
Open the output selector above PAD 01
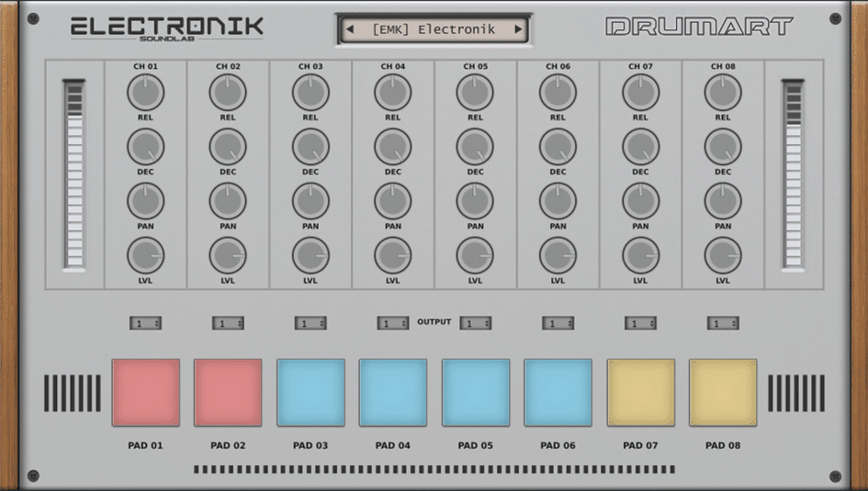tap(145, 323)
